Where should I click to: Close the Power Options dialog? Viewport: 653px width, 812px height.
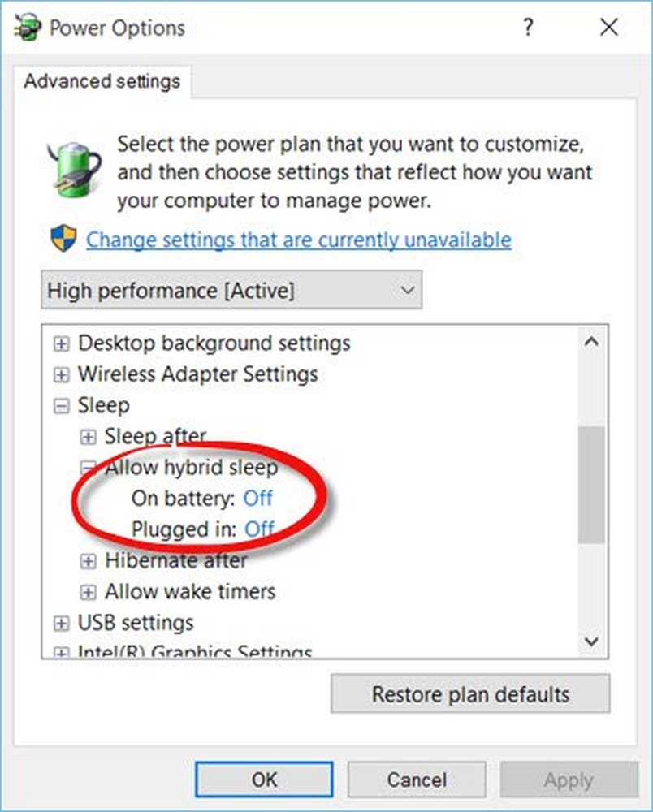pos(609,28)
